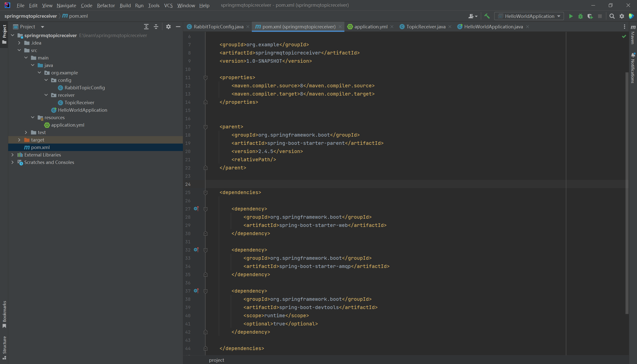Click the Debug bug icon
The height and width of the screenshot is (364, 637).
(581, 16)
